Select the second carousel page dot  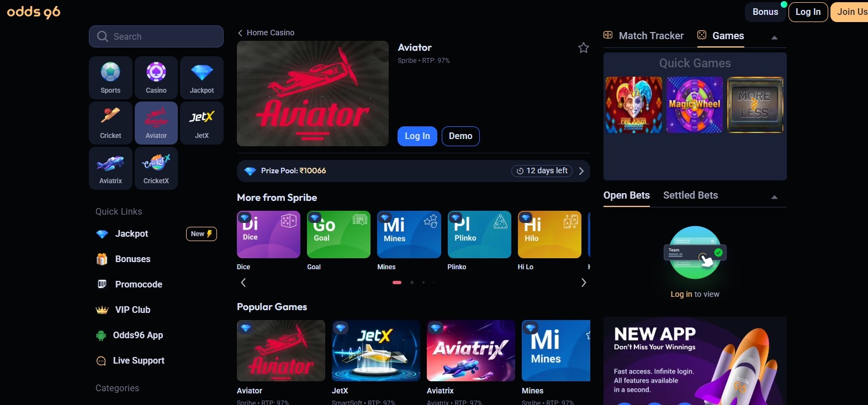tap(412, 283)
